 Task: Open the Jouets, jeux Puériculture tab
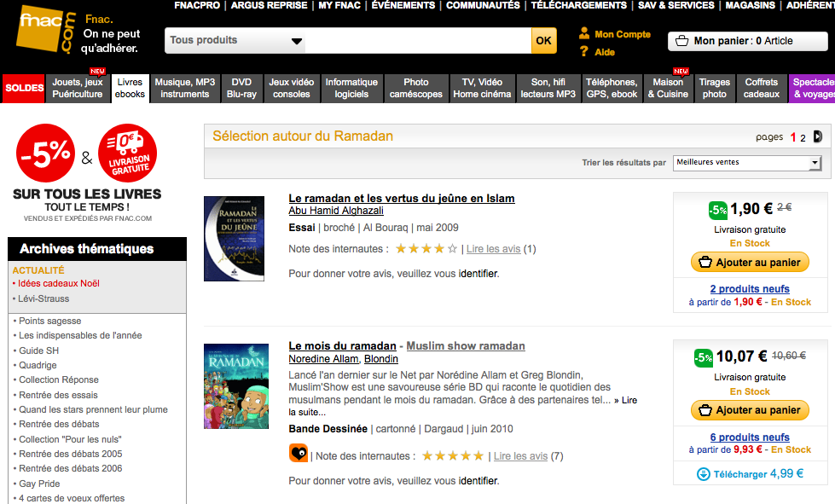tap(78, 88)
